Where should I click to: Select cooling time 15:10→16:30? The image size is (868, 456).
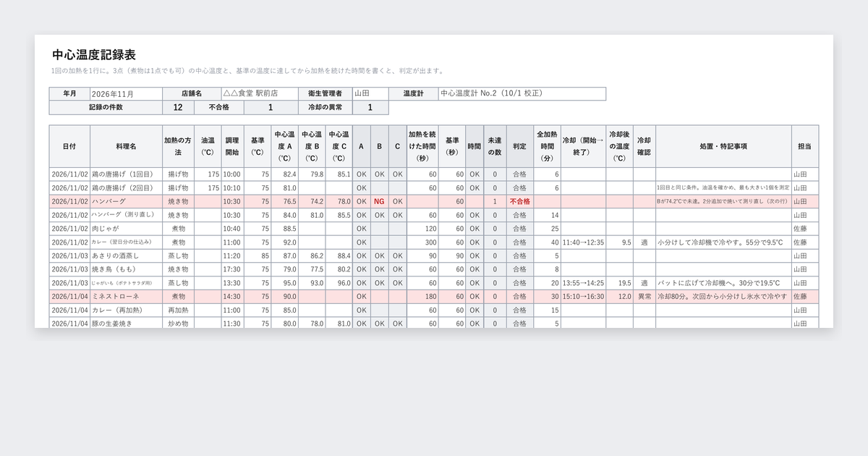583,297
